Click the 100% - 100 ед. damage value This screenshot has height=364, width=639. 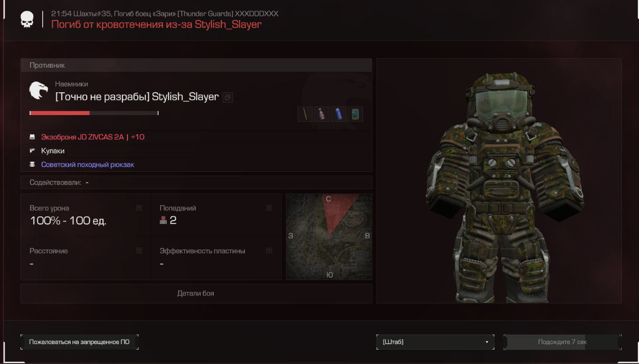click(68, 221)
